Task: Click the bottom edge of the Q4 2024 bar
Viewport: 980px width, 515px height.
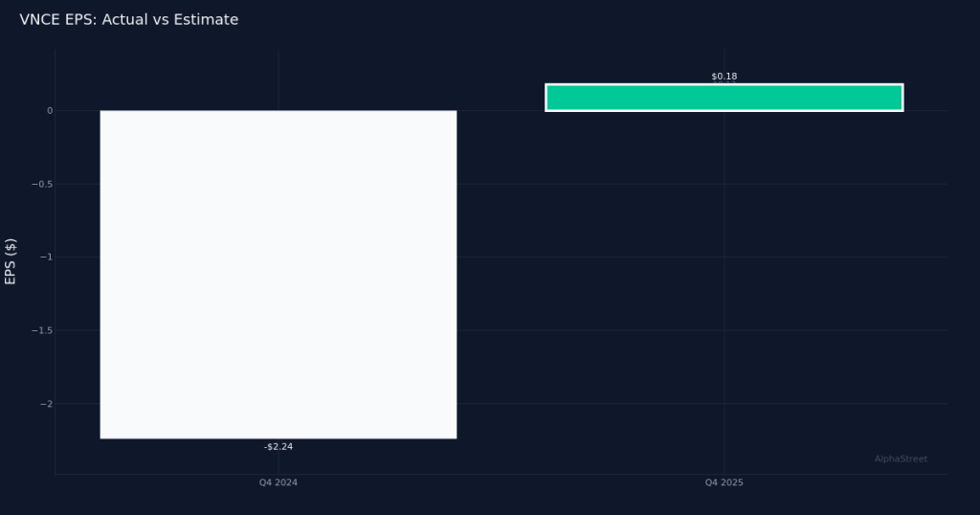Action: click(x=278, y=438)
